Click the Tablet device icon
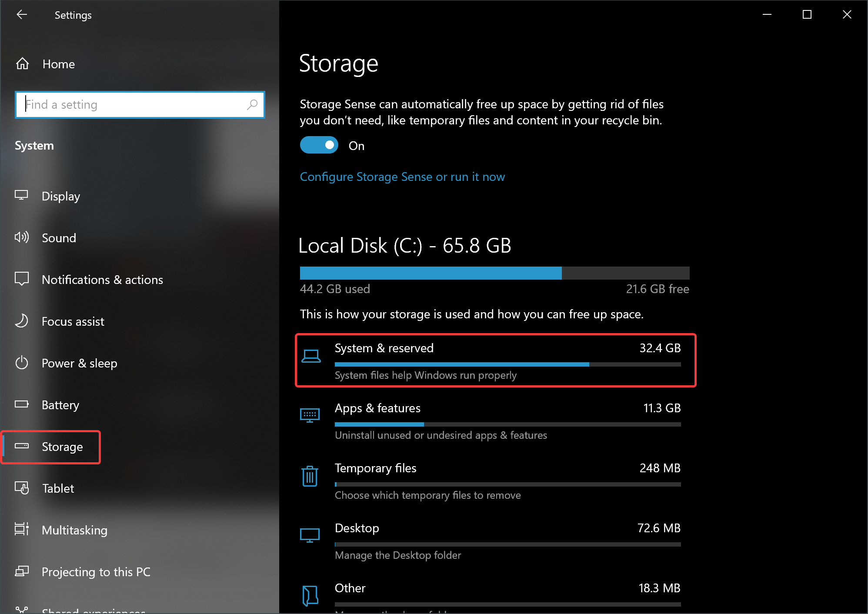Viewport: 868px width, 614px height. tap(22, 488)
